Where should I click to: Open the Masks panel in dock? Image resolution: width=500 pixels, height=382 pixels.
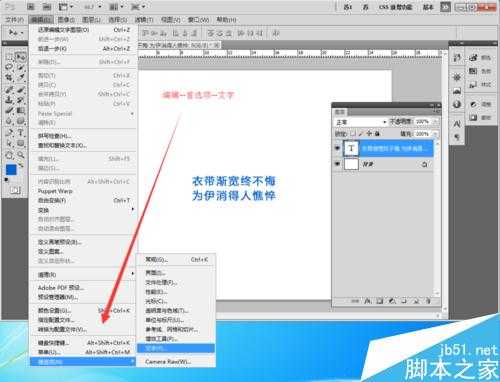[x=480, y=118]
